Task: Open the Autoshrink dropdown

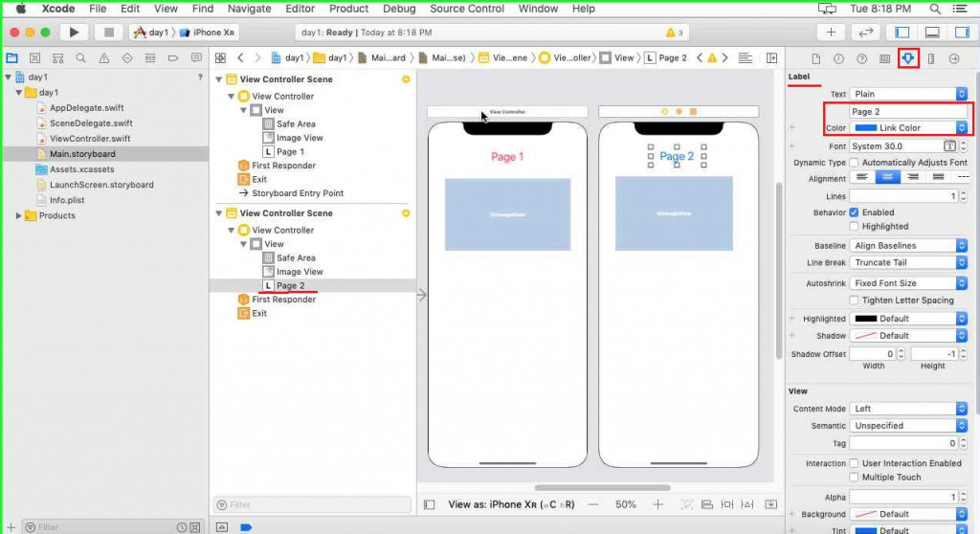Action: [x=908, y=283]
